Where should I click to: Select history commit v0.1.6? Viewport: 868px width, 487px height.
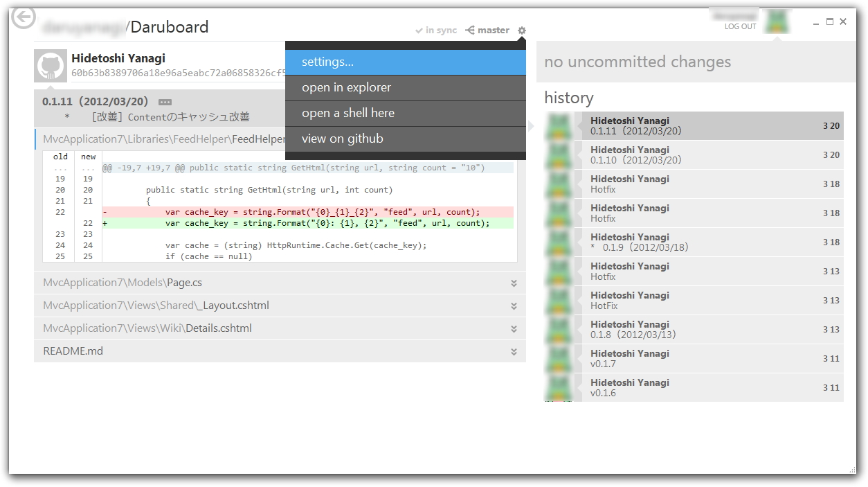pyautogui.click(x=694, y=388)
